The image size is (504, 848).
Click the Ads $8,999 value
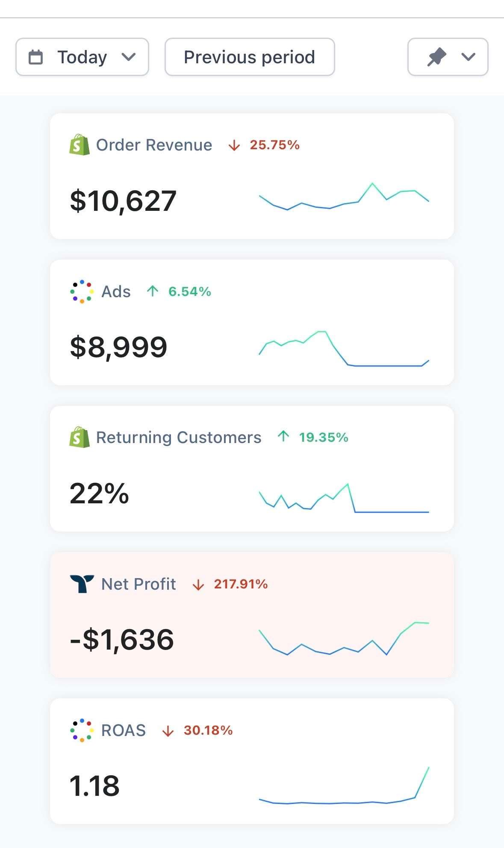click(118, 347)
